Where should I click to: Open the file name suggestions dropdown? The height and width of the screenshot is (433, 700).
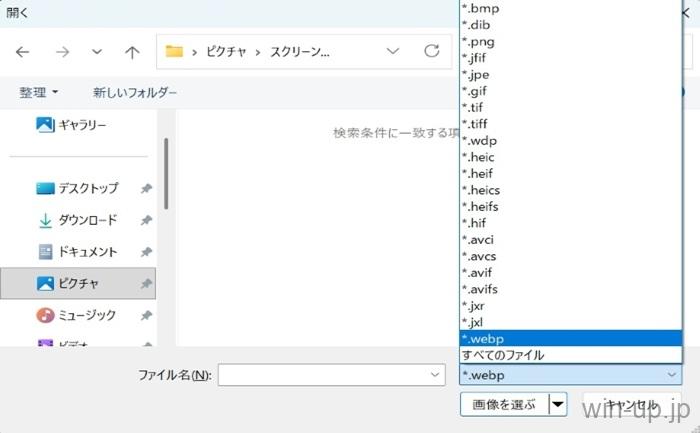(x=435, y=375)
